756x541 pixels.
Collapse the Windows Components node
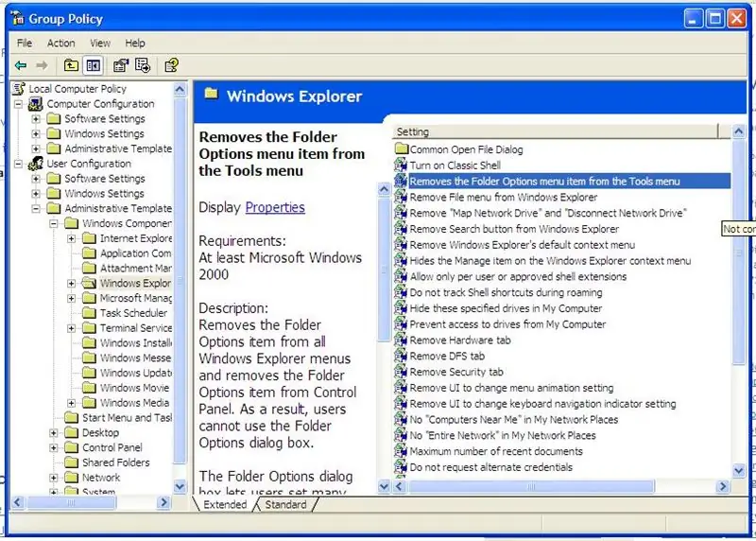pyautogui.click(x=54, y=223)
